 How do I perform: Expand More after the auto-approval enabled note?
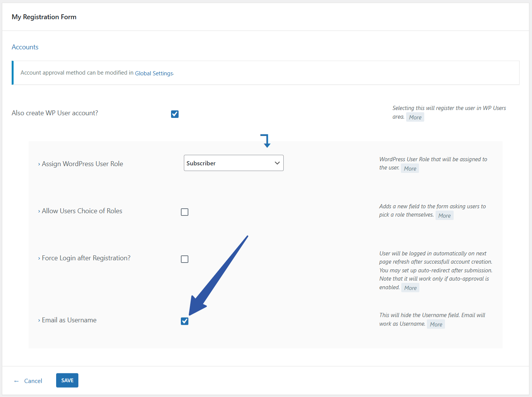(x=410, y=288)
